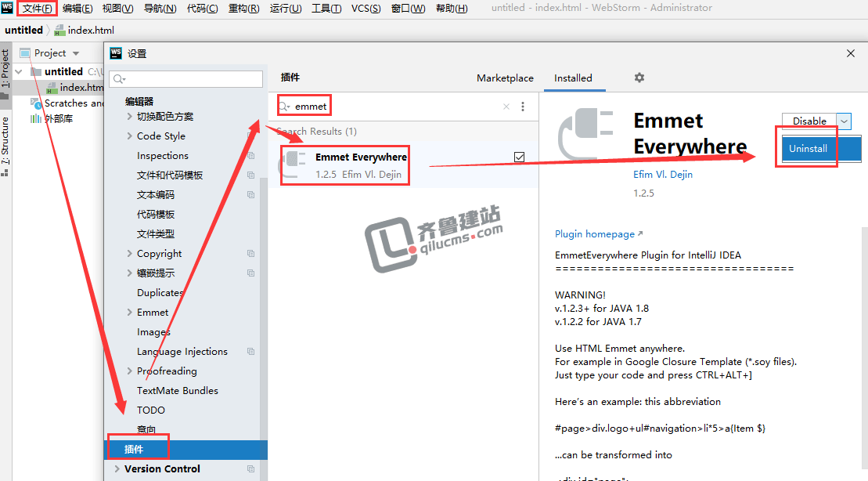
Task: Expand the Code Style settings node
Action: pos(130,136)
